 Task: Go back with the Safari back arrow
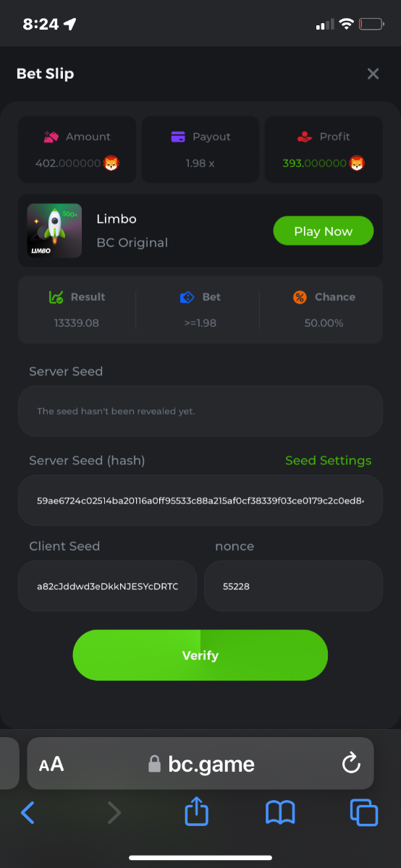[28, 813]
